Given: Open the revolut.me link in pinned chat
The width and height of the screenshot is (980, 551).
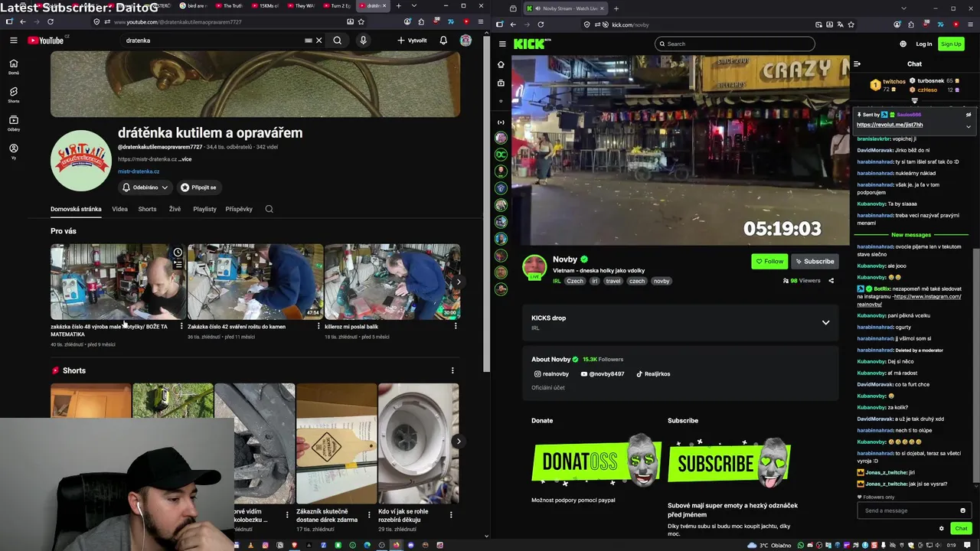Looking at the screenshot, I should coord(890,125).
